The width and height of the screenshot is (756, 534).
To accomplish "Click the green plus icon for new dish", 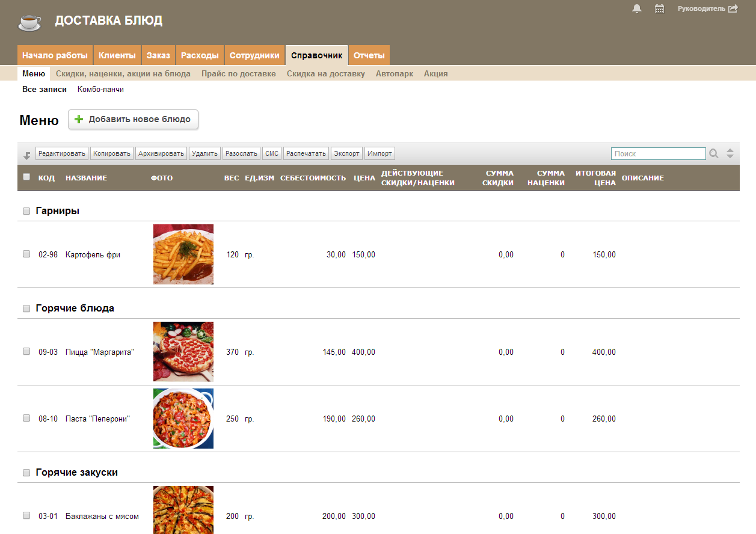I will pyautogui.click(x=79, y=120).
